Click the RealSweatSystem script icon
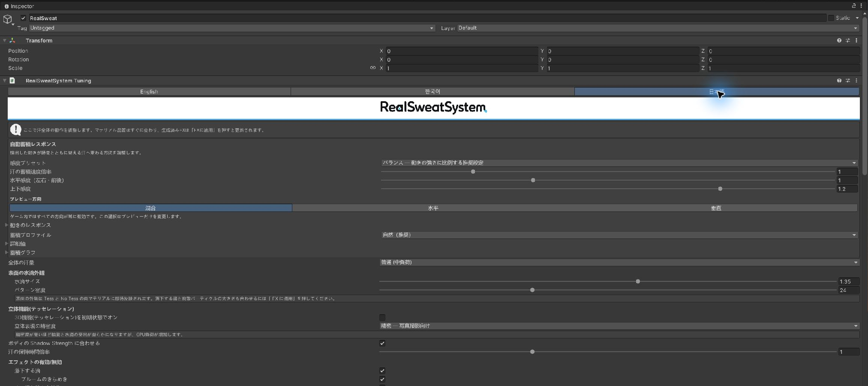 (12, 81)
